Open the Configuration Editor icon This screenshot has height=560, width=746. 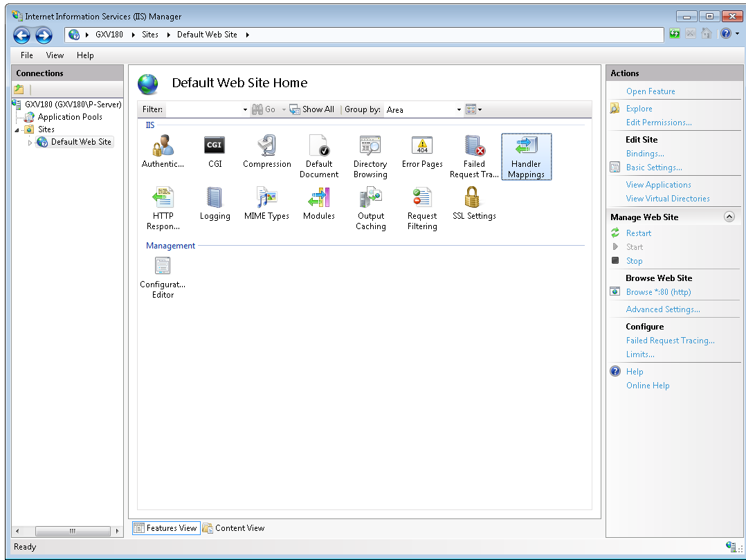(163, 277)
